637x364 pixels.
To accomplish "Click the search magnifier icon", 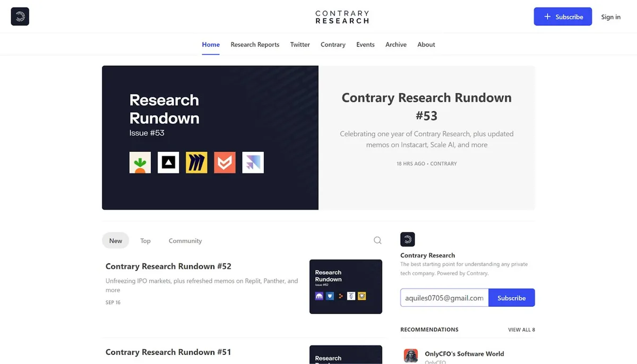I will coord(377,240).
